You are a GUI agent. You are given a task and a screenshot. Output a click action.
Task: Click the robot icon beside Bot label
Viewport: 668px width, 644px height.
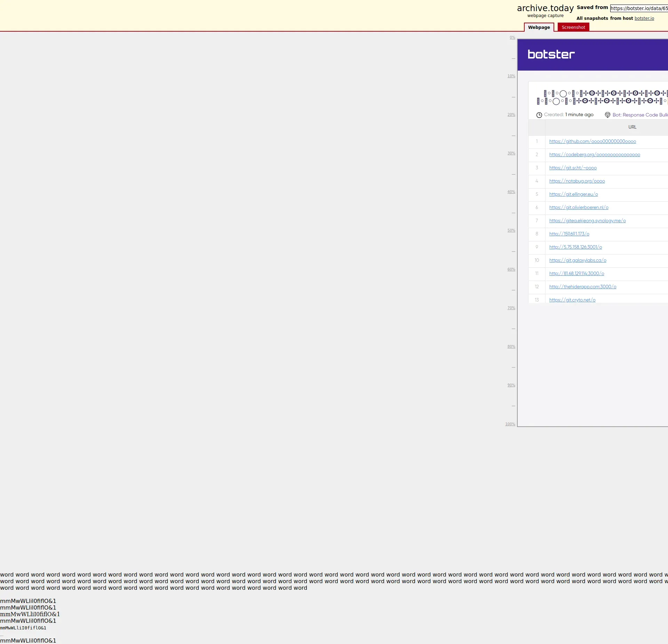coord(607,115)
